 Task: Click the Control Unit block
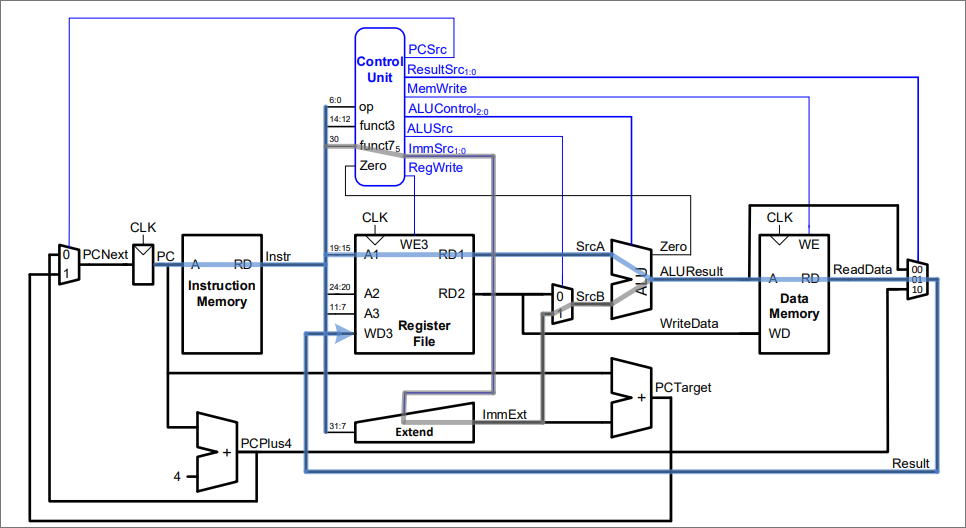coord(380,107)
